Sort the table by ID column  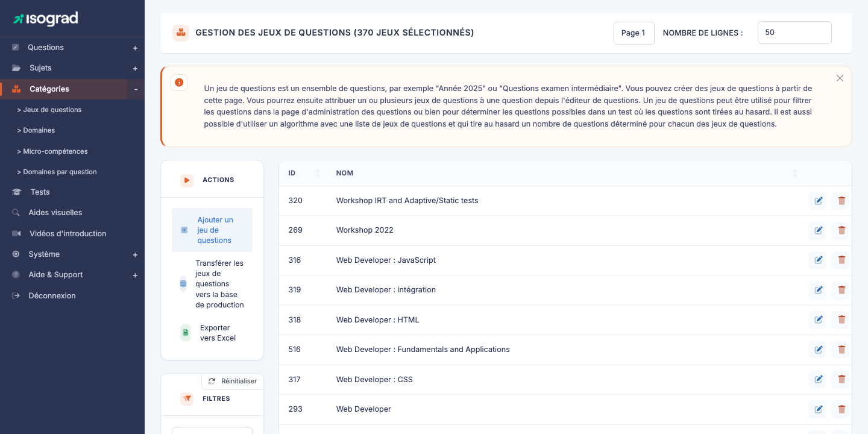318,173
